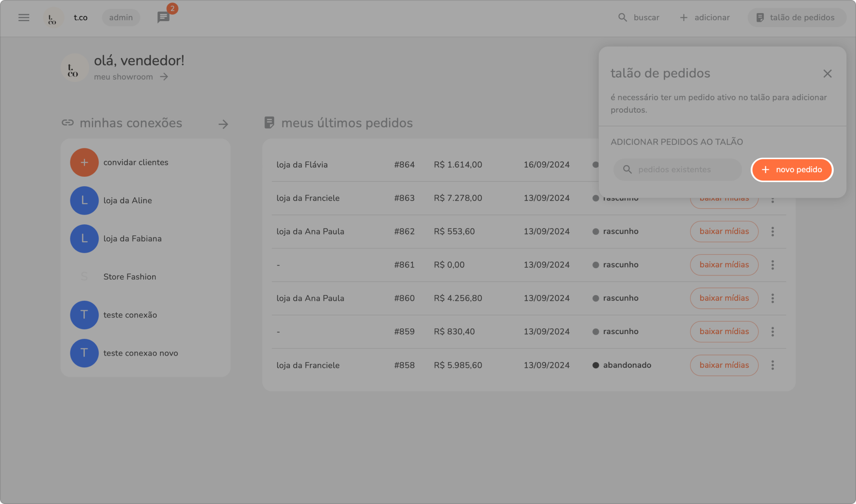
Task: Click the admin role badge
Action: pyautogui.click(x=121, y=17)
